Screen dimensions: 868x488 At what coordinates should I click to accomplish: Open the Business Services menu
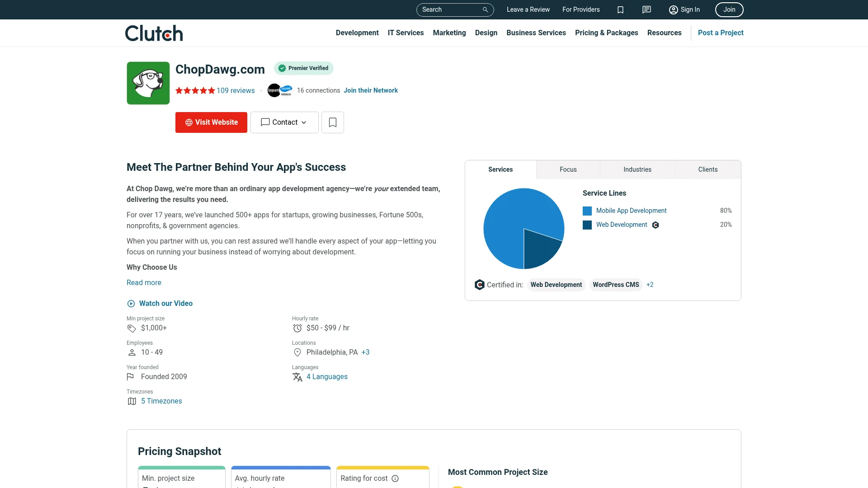click(x=536, y=33)
